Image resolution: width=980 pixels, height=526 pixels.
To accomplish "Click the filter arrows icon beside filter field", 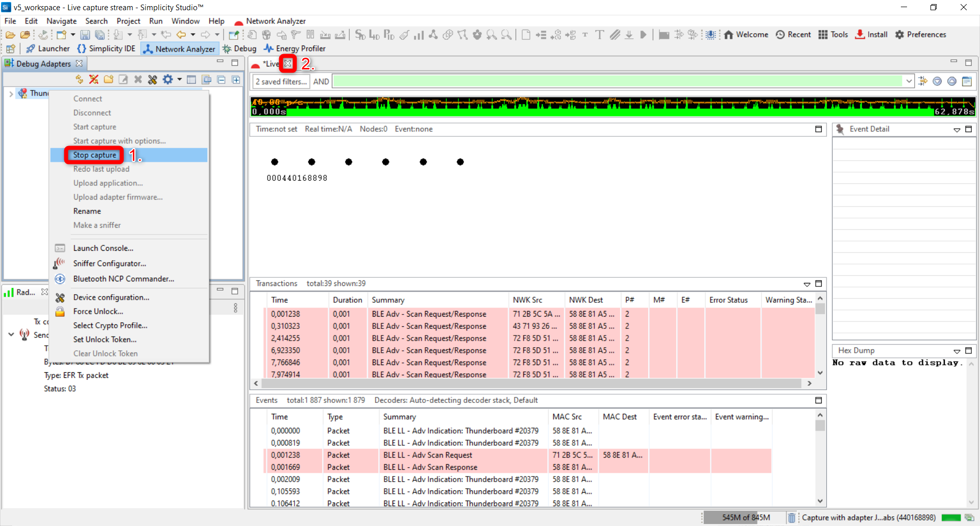I will point(923,81).
